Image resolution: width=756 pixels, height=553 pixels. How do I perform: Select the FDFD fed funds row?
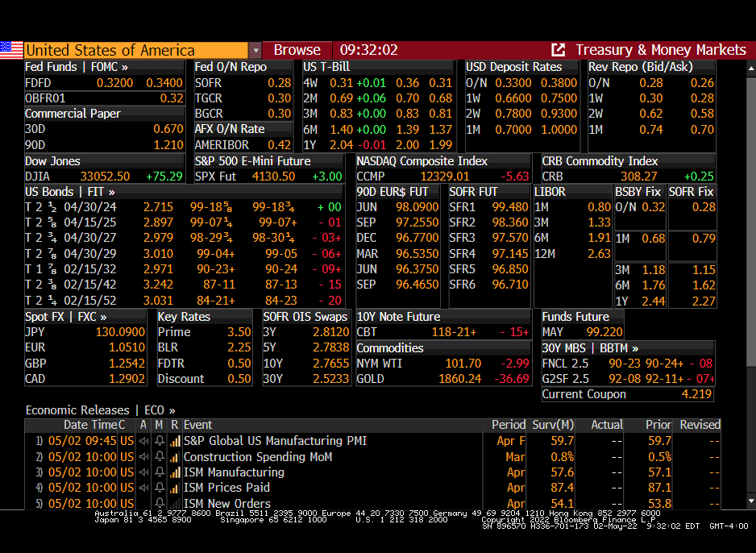point(104,83)
